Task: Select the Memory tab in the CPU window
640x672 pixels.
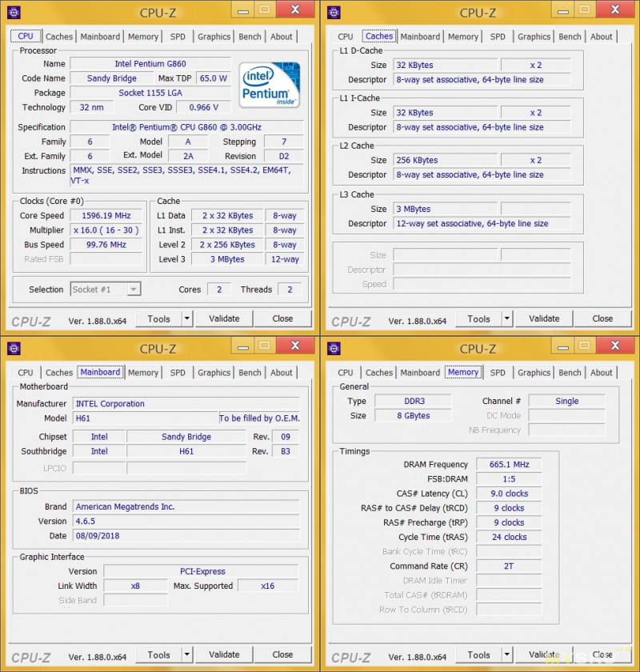Action: [x=143, y=37]
